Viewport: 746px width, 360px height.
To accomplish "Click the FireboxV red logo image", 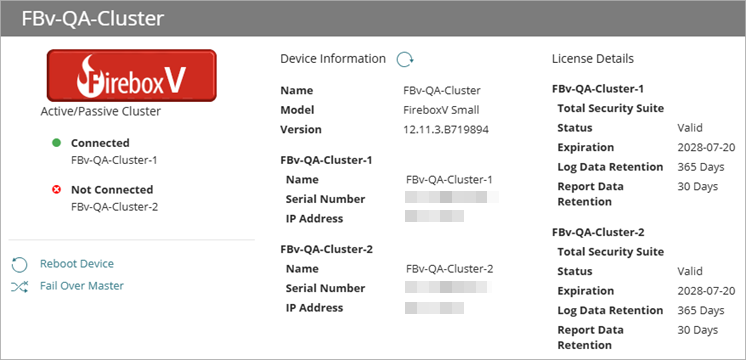I will [131, 75].
